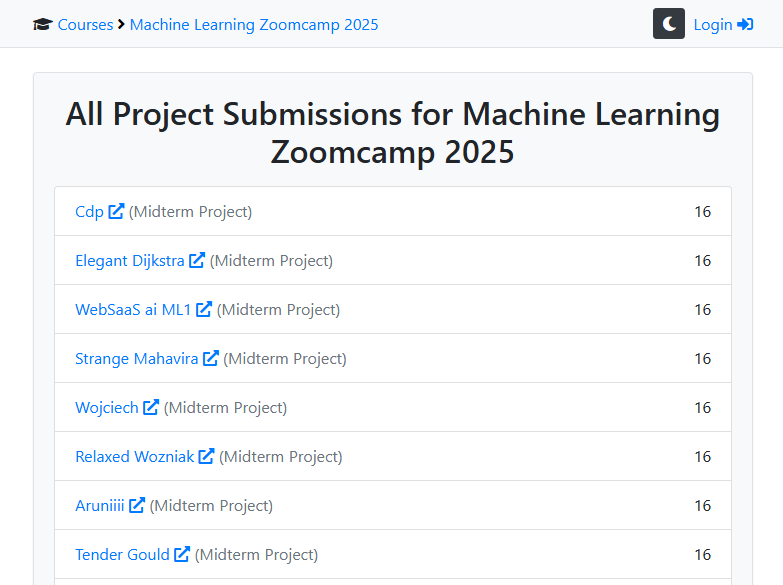Open external link icon next to Aruniiii
The height and width of the screenshot is (585, 783).
click(137, 505)
